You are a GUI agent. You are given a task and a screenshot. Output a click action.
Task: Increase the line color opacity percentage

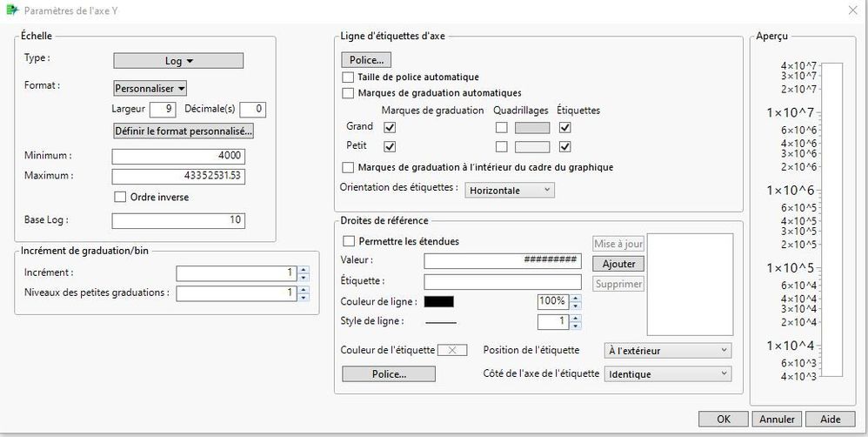click(x=575, y=298)
